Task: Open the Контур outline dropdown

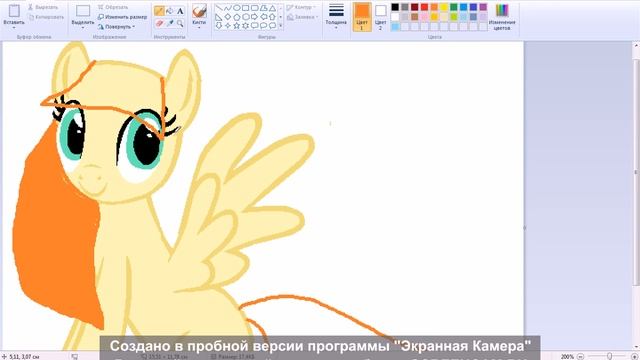Action: click(301, 7)
